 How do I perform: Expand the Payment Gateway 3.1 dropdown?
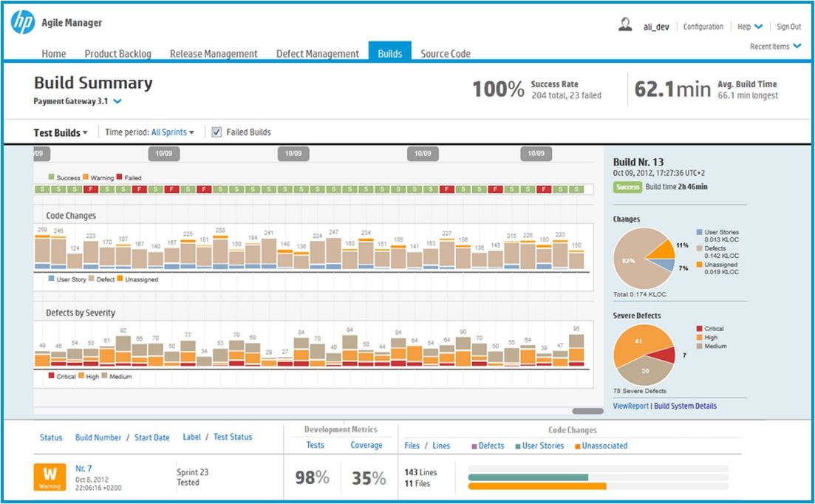[x=117, y=101]
